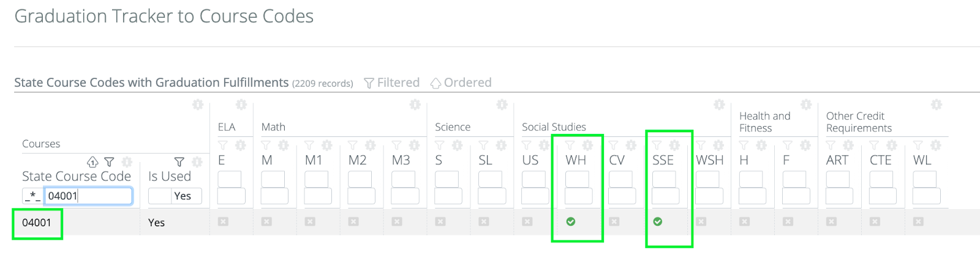Open gear settings for Health and Fitness group
Screen dimensions: 980x266
tap(806, 105)
